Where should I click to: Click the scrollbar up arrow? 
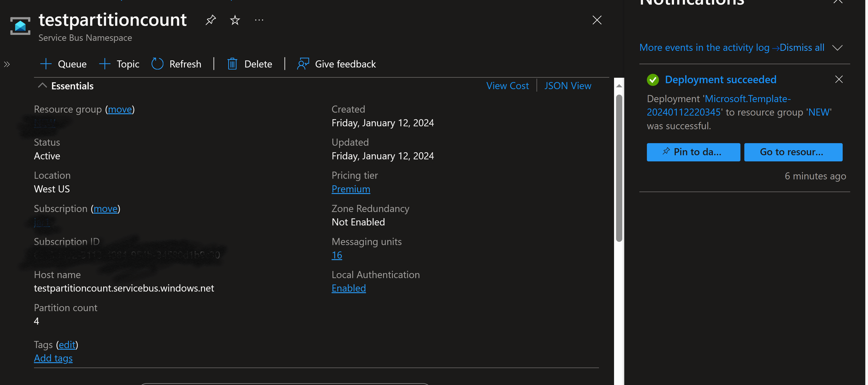coord(619,86)
